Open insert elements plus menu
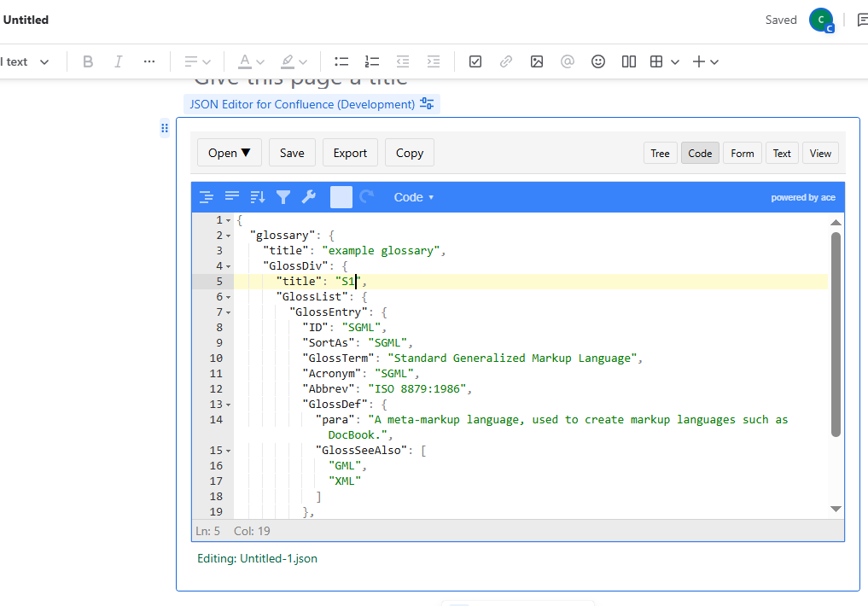868x606 pixels. (x=705, y=61)
